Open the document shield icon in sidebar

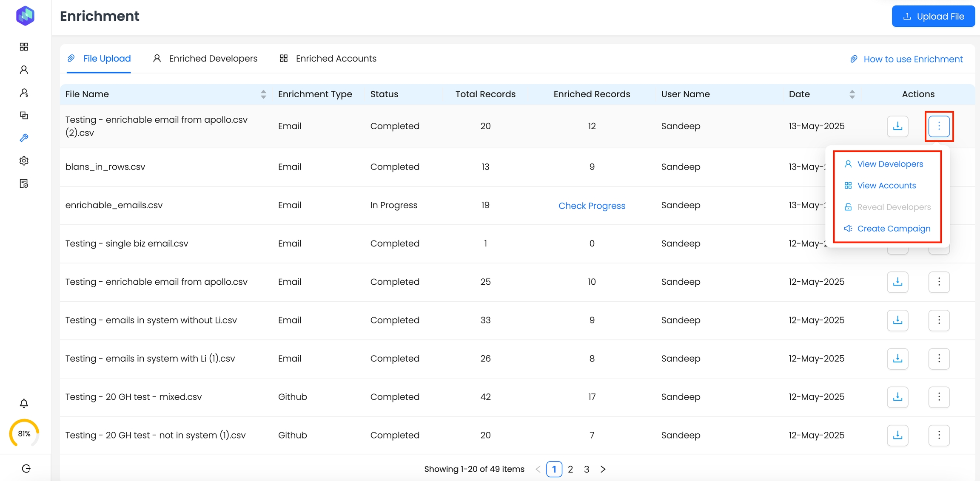[24, 184]
